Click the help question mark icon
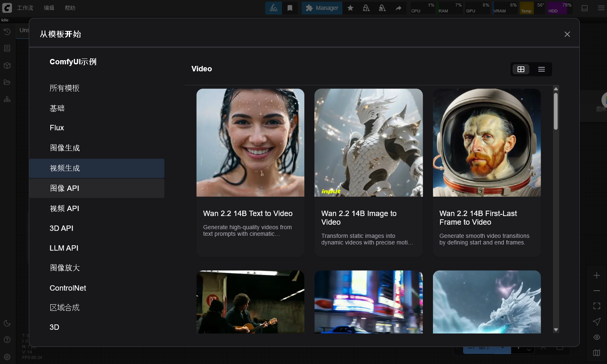The width and height of the screenshot is (607, 364). [x=7, y=340]
